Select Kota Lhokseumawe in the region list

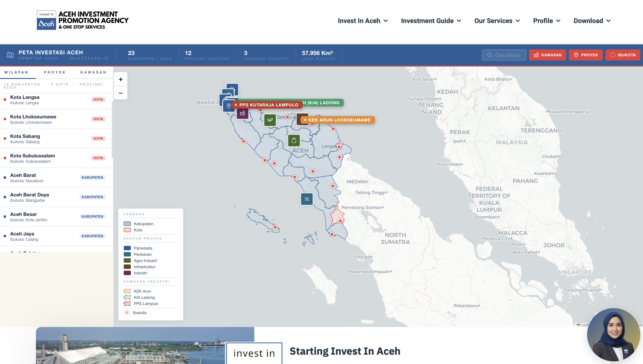[x=56, y=119]
